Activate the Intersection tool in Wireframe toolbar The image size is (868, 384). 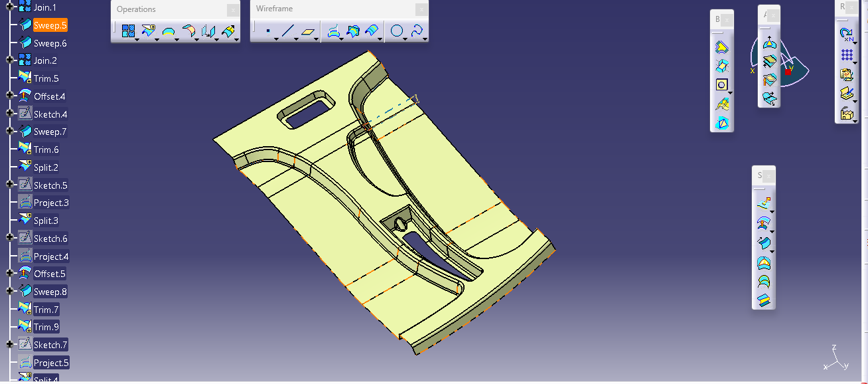tap(353, 31)
